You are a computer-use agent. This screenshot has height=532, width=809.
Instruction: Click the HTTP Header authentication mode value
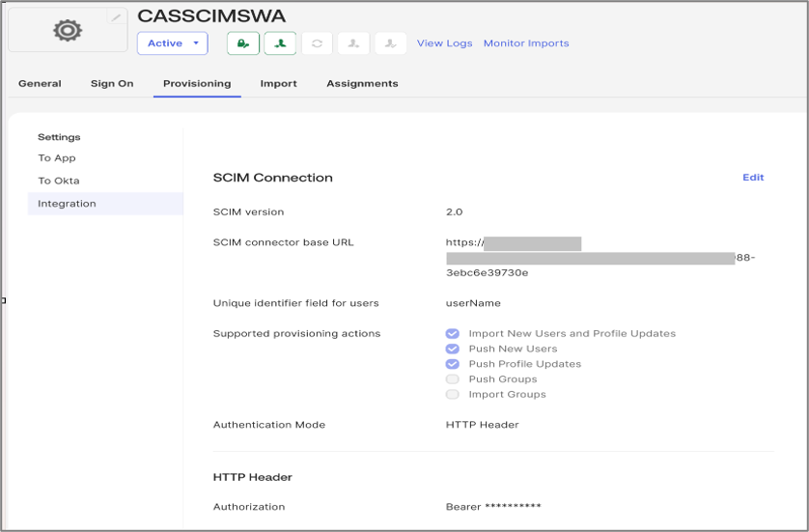pos(483,425)
